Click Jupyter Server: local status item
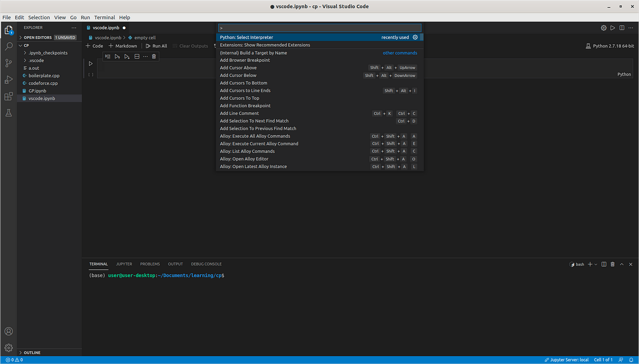639x364 pixels. click(567, 360)
